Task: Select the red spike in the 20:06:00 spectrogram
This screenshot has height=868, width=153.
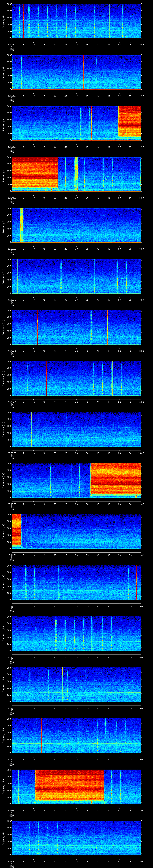Action: pyautogui.click(x=94, y=276)
